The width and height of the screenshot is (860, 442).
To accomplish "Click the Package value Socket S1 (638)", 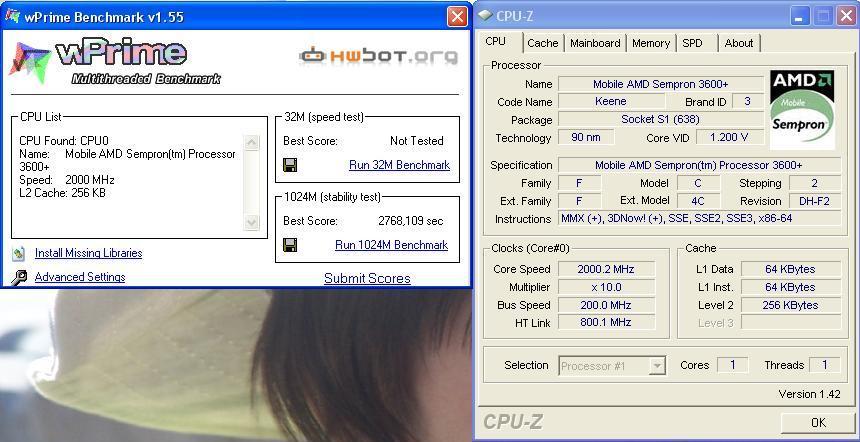I will [x=660, y=120].
